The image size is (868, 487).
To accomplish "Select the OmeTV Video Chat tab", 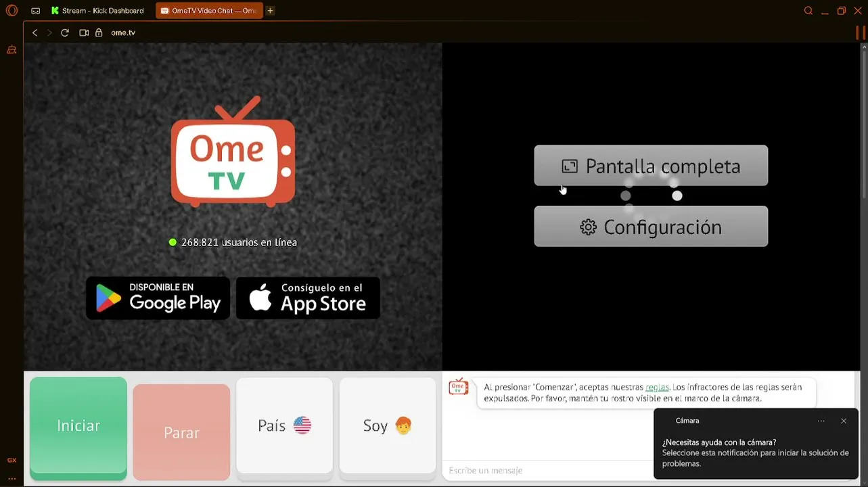I will click(209, 11).
